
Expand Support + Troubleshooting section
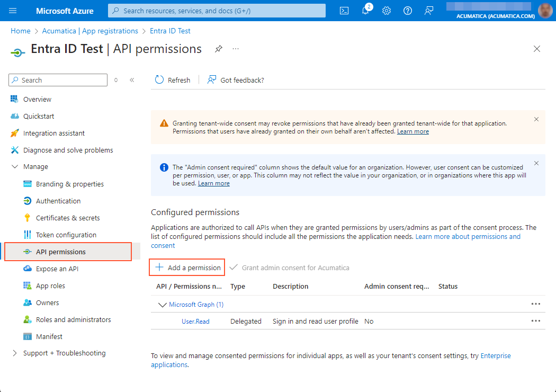pos(14,353)
